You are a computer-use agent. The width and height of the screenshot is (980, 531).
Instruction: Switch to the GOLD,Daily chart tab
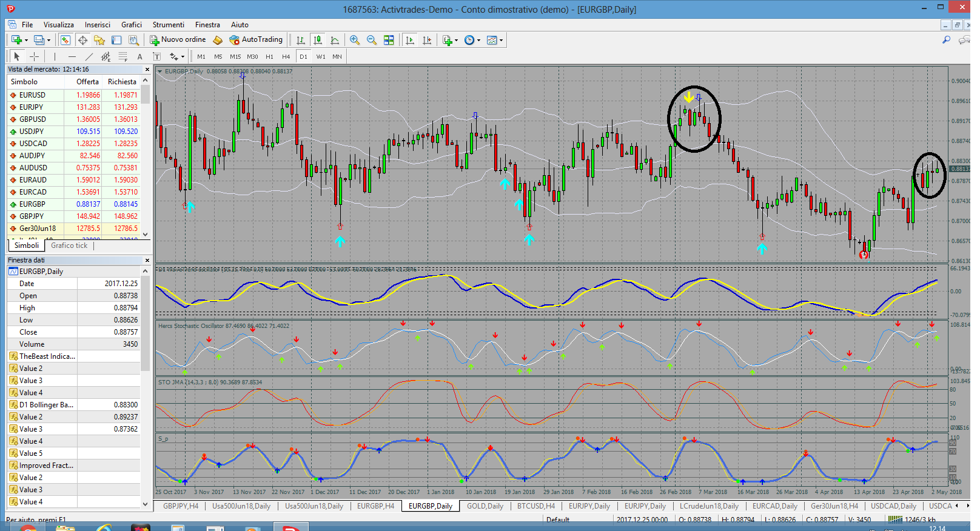click(x=485, y=506)
